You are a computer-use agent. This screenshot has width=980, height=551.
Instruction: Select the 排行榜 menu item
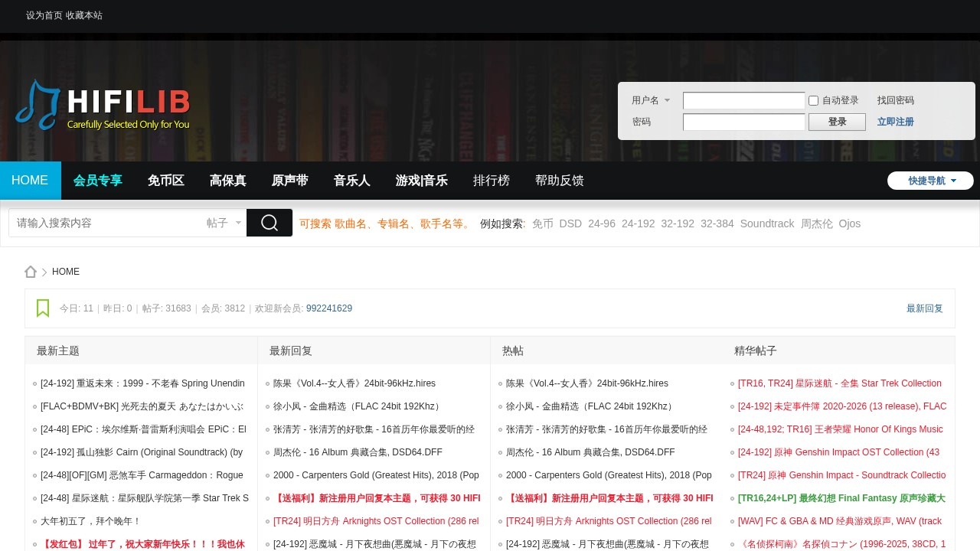tap(492, 181)
